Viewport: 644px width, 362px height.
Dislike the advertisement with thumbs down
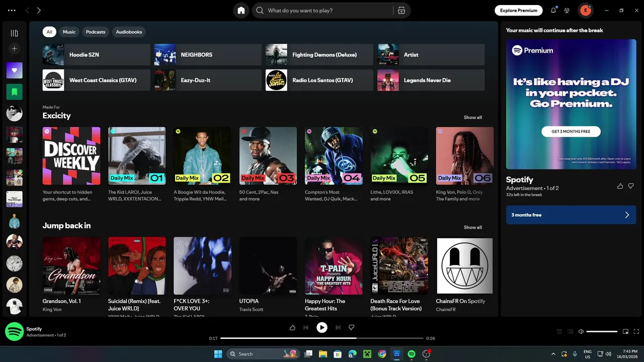pos(631,186)
